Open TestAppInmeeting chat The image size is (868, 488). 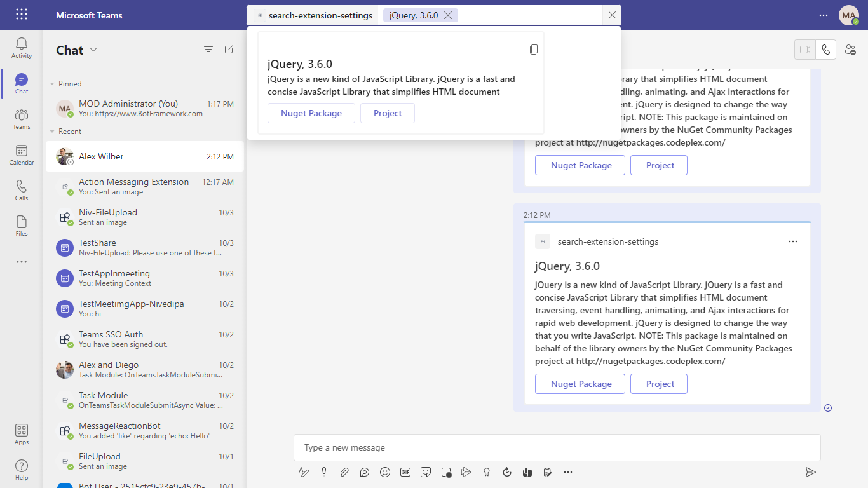(145, 278)
